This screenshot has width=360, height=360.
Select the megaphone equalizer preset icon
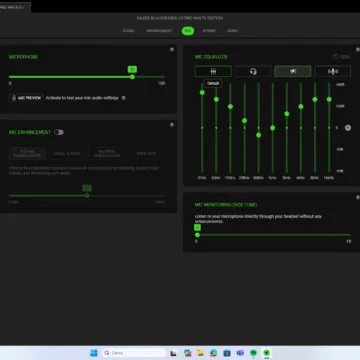point(293,71)
